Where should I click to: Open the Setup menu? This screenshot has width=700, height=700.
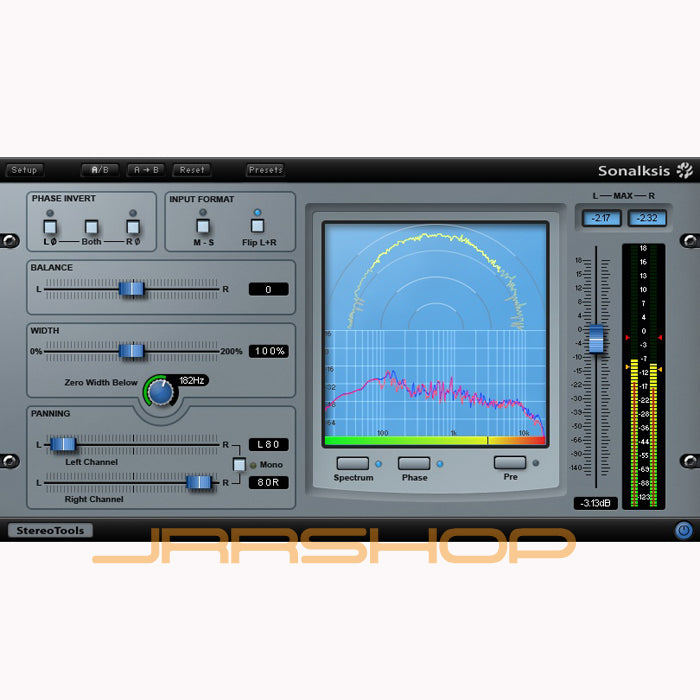[x=25, y=170]
